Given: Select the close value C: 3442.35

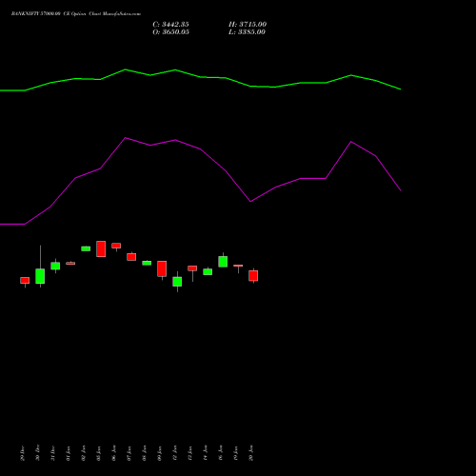Looking at the screenshot, I should click(170, 25).
